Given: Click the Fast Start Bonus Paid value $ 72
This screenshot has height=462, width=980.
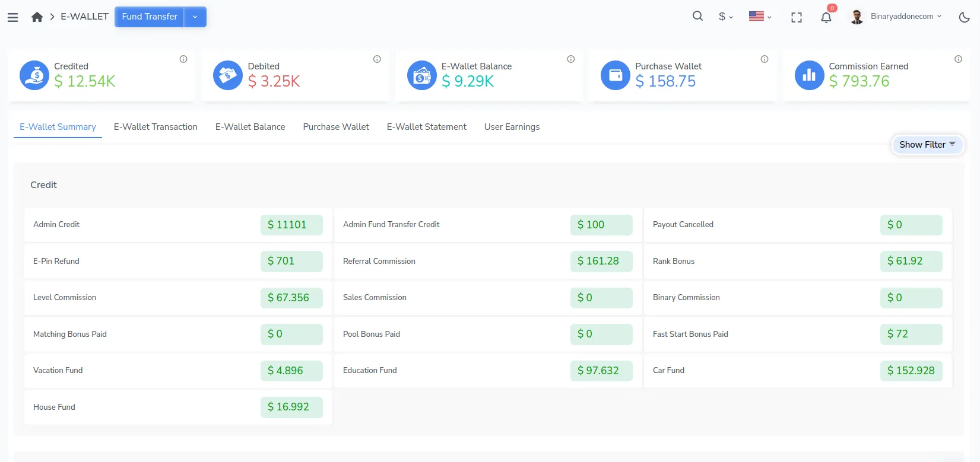Looking at the screenshot, I should (911, 334).
